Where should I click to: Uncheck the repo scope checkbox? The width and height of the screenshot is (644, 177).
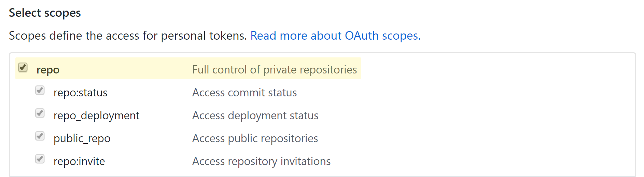pos(23,68)
